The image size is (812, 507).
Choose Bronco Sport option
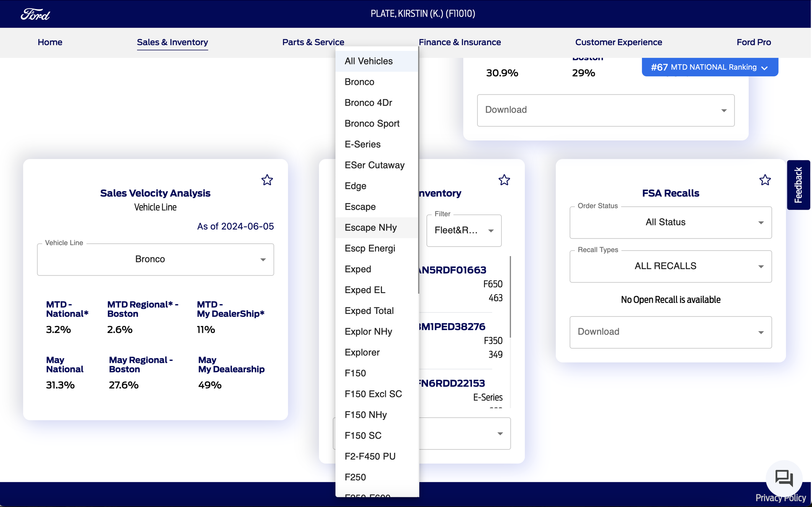pyautogui.click(x=376, y=123)
